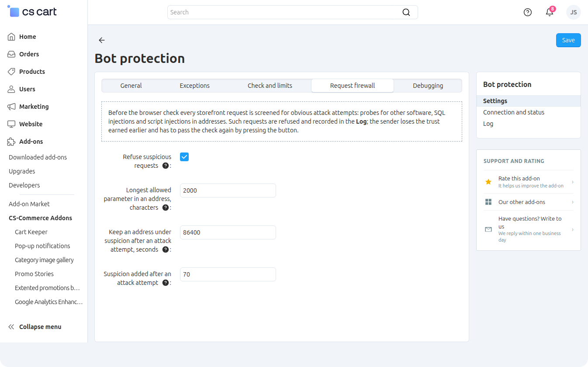The width and height of the screenshot is (588, 367).
Task: Show help for Suspicion added after attack
Action: point(166,283)
